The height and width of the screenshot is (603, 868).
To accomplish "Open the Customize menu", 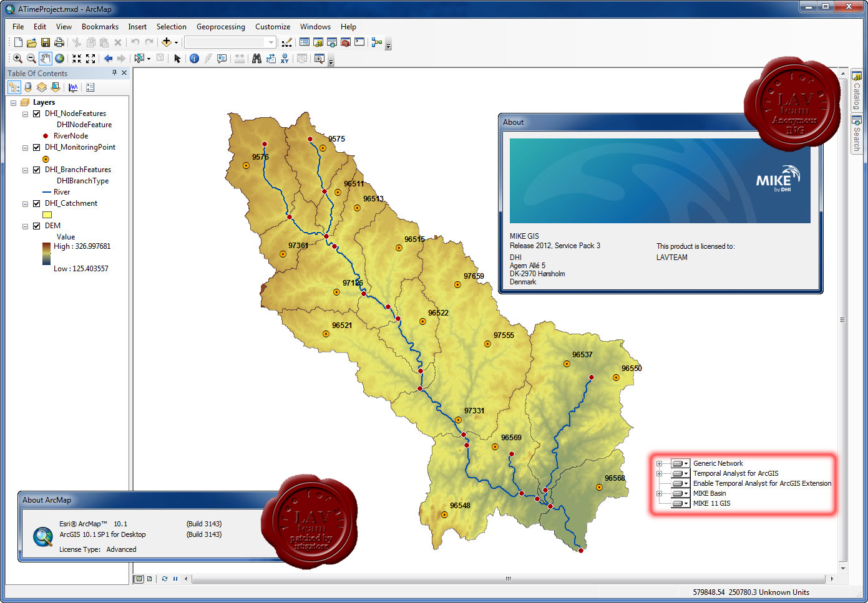I will click(273, 27).
